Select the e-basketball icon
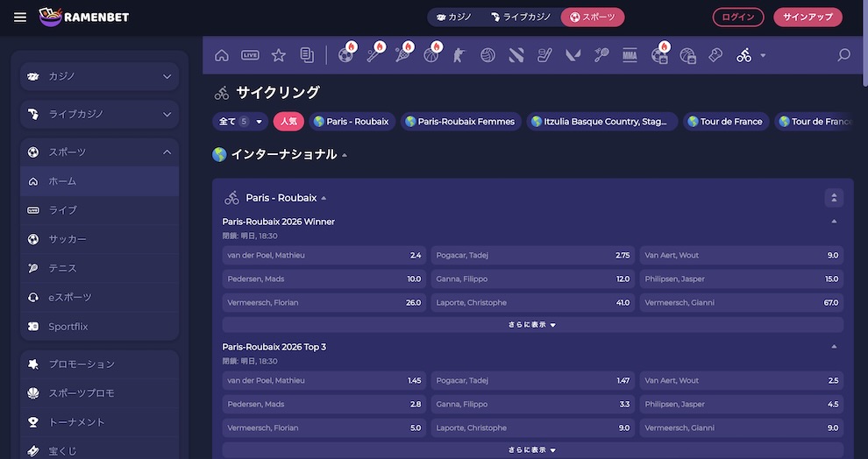The height and width of the screenshot is (459, 868). pyautogui.click(x=687, y=55)
